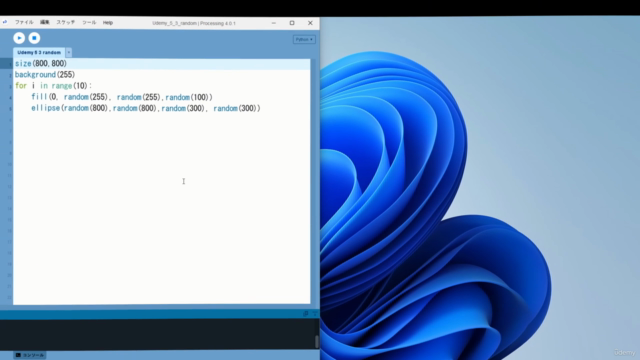
Task: Click the console vertical scrollbar thumb
Action: click(x=316, y=342)
